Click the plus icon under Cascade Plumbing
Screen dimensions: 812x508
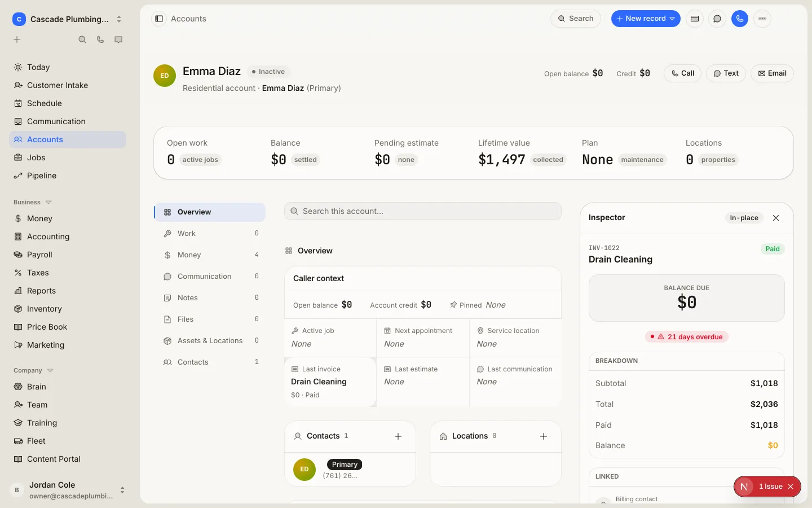pos(17,40)
